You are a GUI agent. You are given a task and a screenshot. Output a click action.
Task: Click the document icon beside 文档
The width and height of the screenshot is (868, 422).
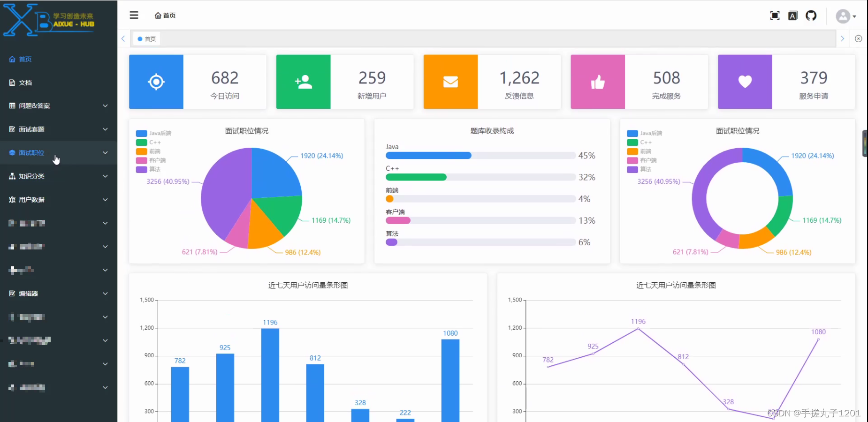click(x=12, y=83)
